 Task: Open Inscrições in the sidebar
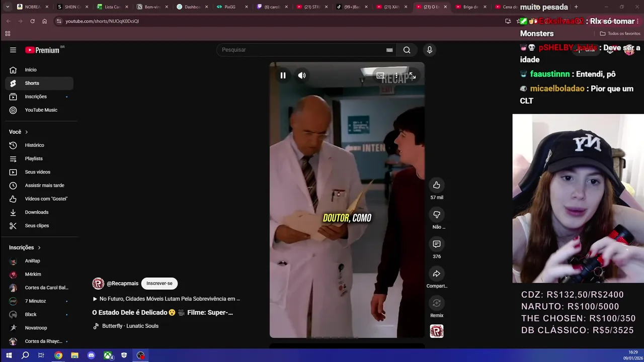39,97
